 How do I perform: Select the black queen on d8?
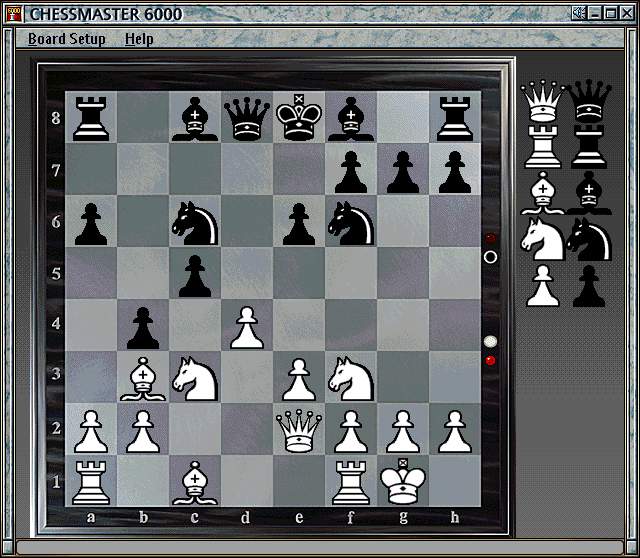pos(247,118)
